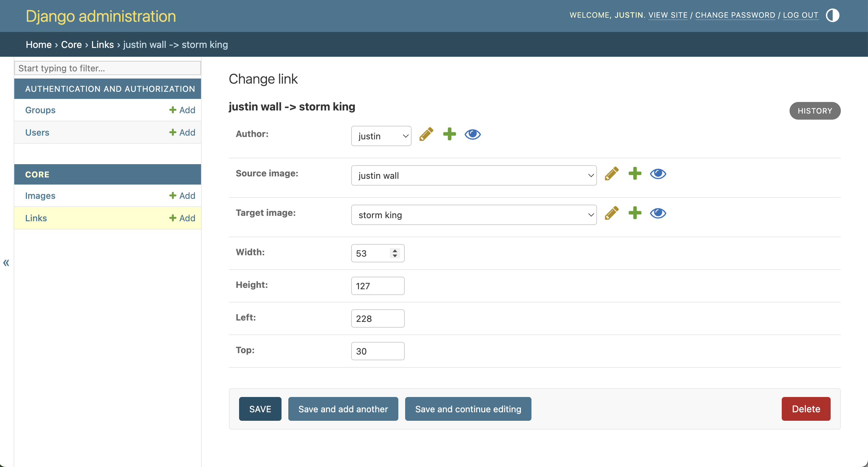Click the pencil icon to edit Target image

612,213
